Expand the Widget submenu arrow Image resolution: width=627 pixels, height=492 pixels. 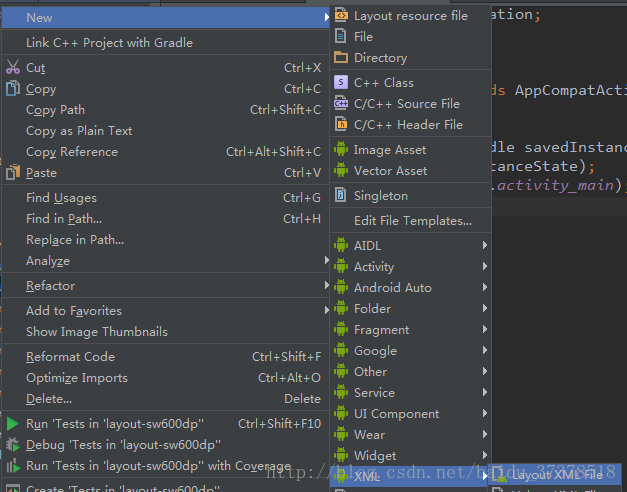coord(485,455)
